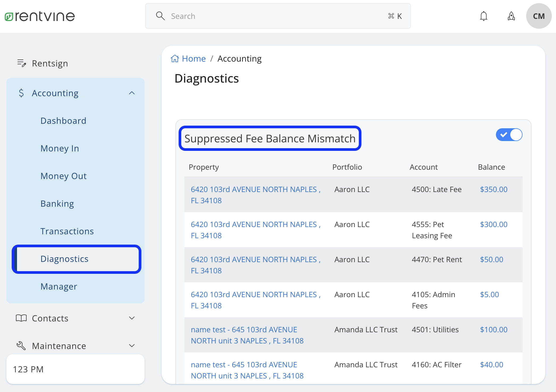Collapse the Accounting section chevron
Screen dimensions: 556x392
132,93
